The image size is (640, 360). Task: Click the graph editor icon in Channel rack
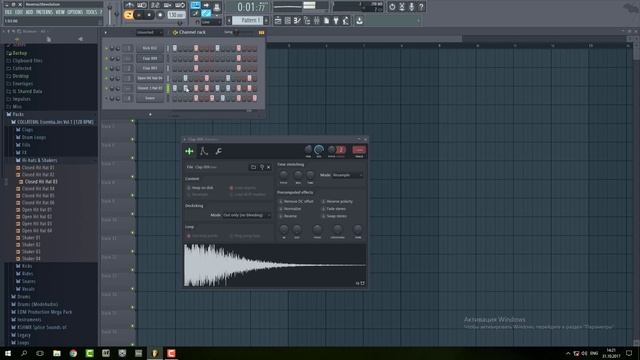coord(261,32)
